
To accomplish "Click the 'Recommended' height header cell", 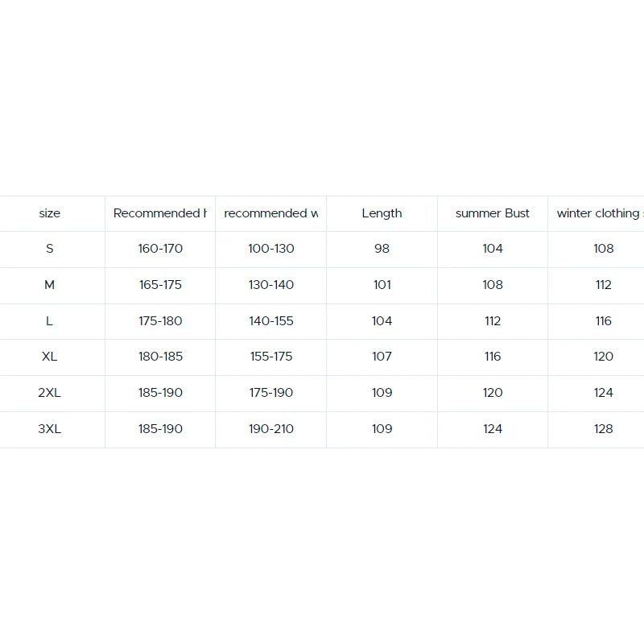I will point(159,213).
